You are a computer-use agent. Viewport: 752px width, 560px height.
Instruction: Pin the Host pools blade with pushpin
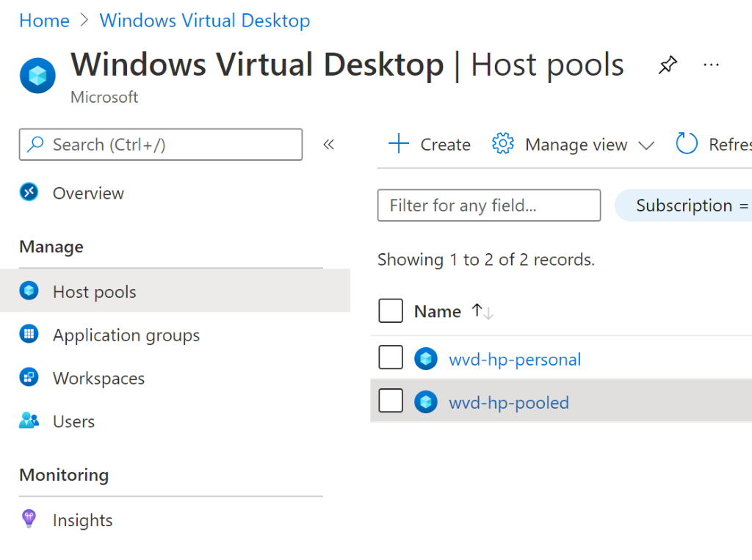click(x=668, y=65)
